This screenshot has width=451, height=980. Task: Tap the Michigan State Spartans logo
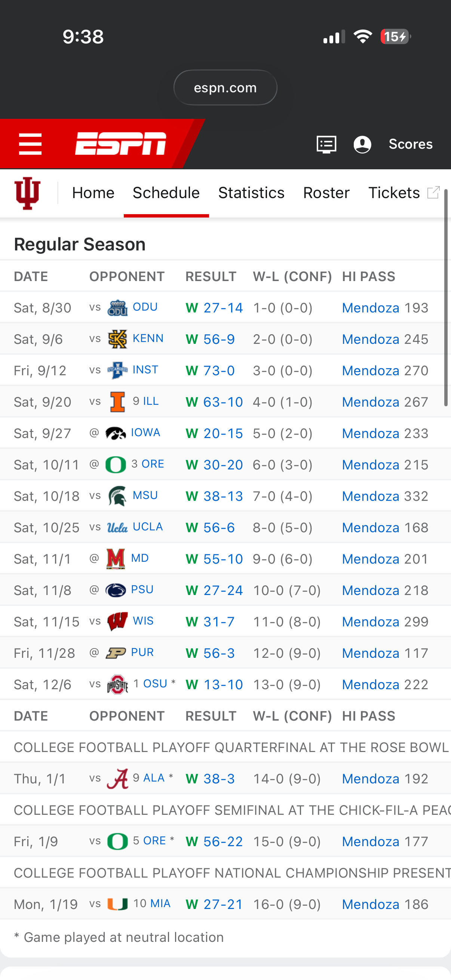(117, 496)
